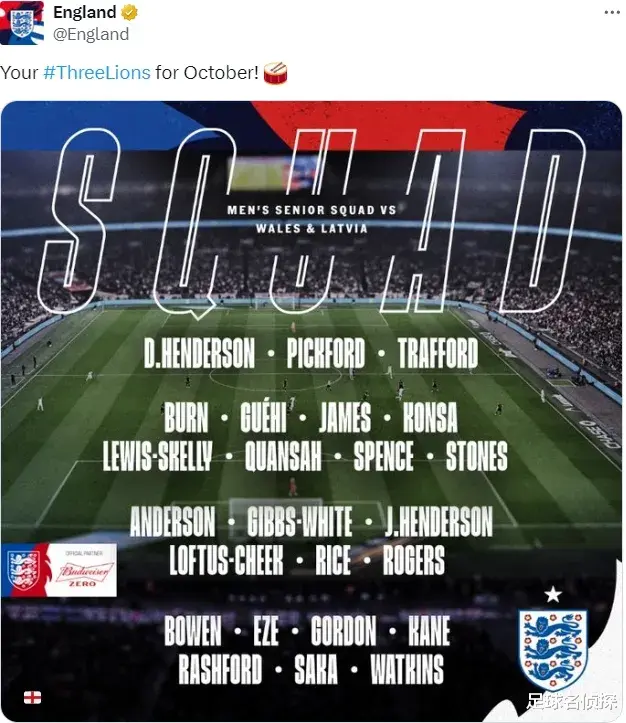Click the 'Men's Senior Squad vs Wales & Latvia' text

coord(312,219)
